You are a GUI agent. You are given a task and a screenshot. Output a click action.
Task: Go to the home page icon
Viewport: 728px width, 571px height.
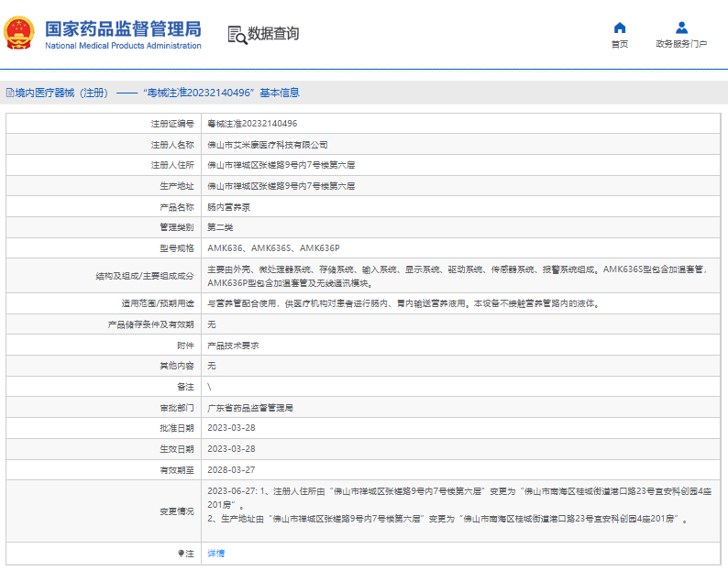pos(620,27)
